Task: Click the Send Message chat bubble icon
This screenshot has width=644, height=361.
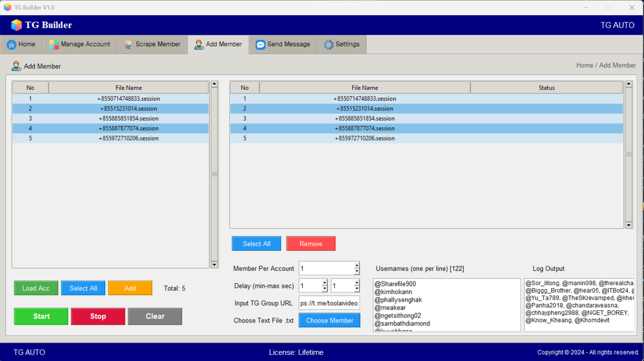Action: pos(260,45)
